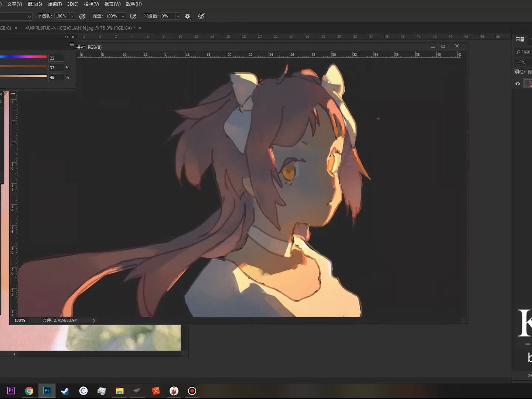532x399 pixels.
Task: Enable airbrush icon next to 流量 field
Action: click(133, 16)
